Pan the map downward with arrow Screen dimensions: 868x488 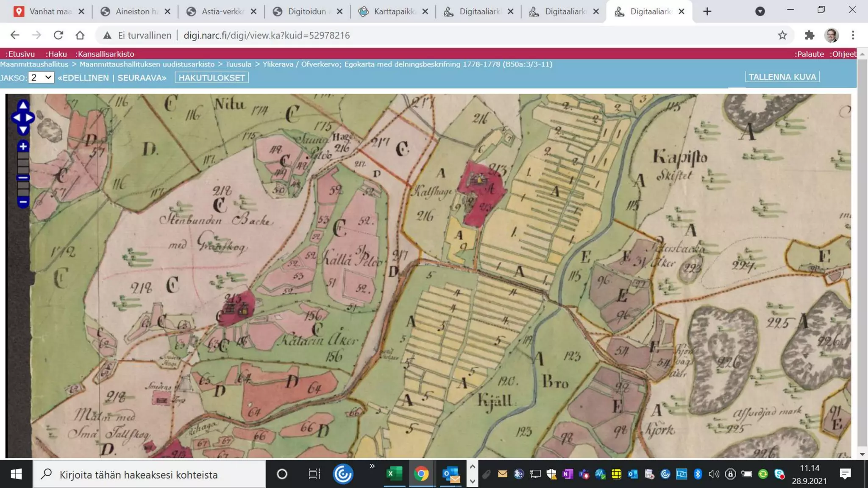pos(23,130)
